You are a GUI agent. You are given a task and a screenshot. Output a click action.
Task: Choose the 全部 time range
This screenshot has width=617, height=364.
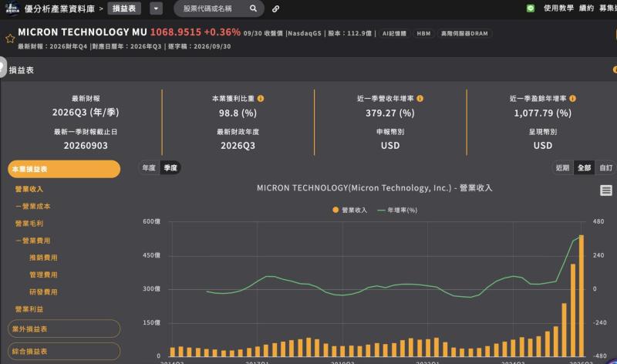click(x=585, y=168)
